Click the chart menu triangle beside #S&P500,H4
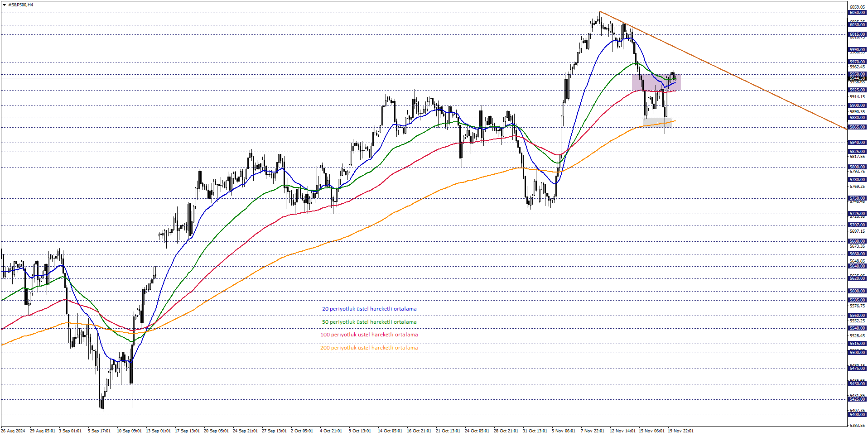This screenshot has width=868, height=436. pos(4,5)
